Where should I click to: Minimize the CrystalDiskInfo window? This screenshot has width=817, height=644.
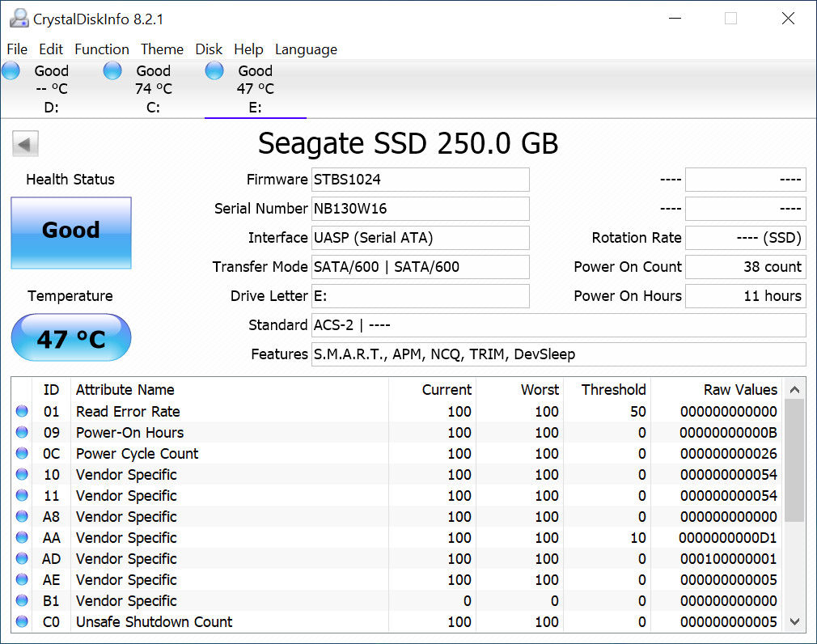pyautogui.click(x=675, y=19)
